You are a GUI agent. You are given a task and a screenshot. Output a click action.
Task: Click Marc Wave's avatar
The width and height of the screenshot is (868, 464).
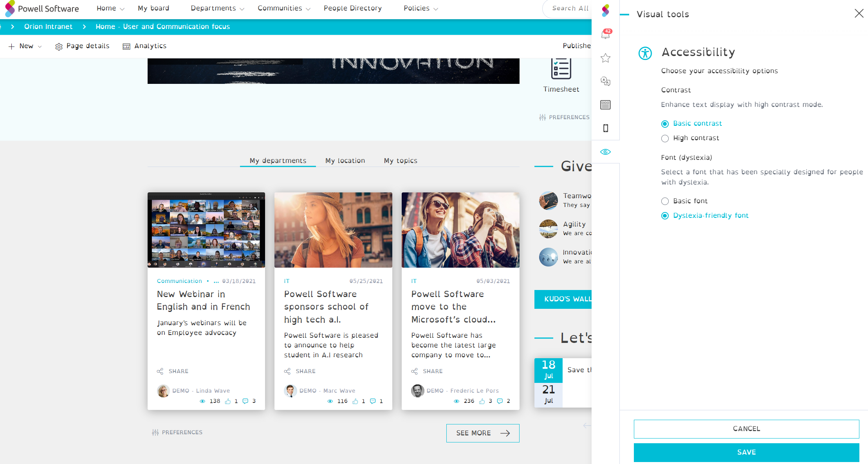tap(290, 391)
